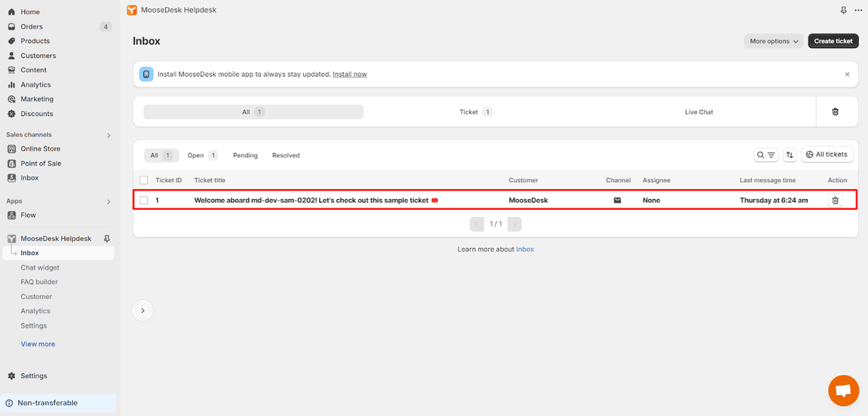
Task: Unpin MooseDesk Helpdesk in sidebar
Action: click(107, 239)
